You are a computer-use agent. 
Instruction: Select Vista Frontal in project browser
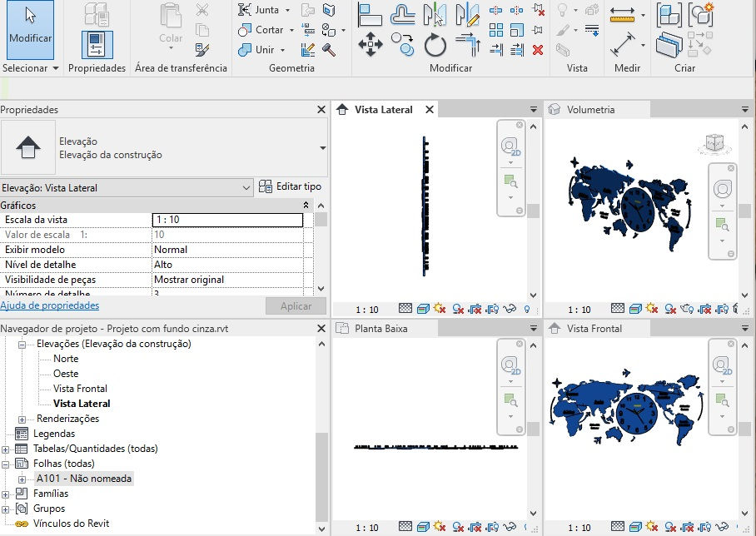click(x=80, y=389)
